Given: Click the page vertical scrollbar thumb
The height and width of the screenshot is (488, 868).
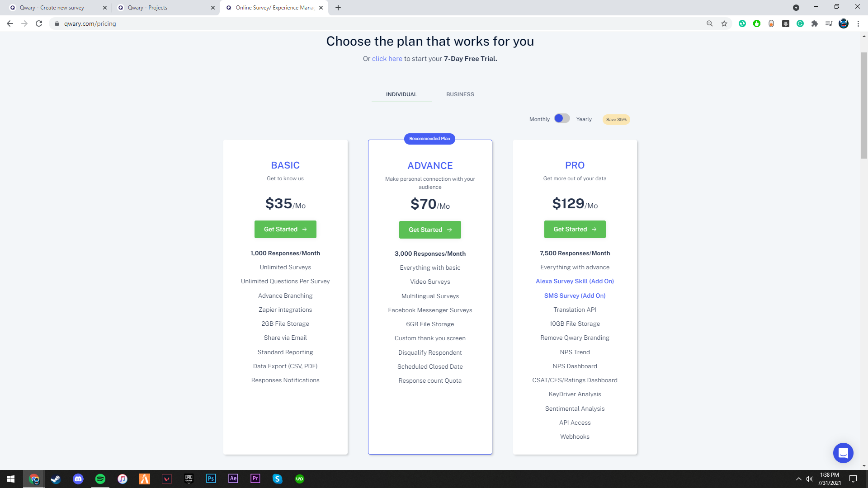Looking at the screenshot, I should pos(864,105).
